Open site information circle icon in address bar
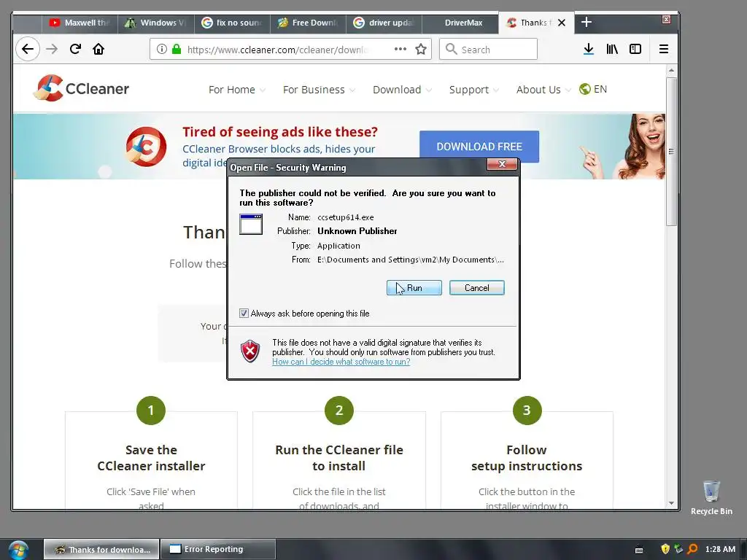This screenshot has height=560, width=747. tap(162, 49)
